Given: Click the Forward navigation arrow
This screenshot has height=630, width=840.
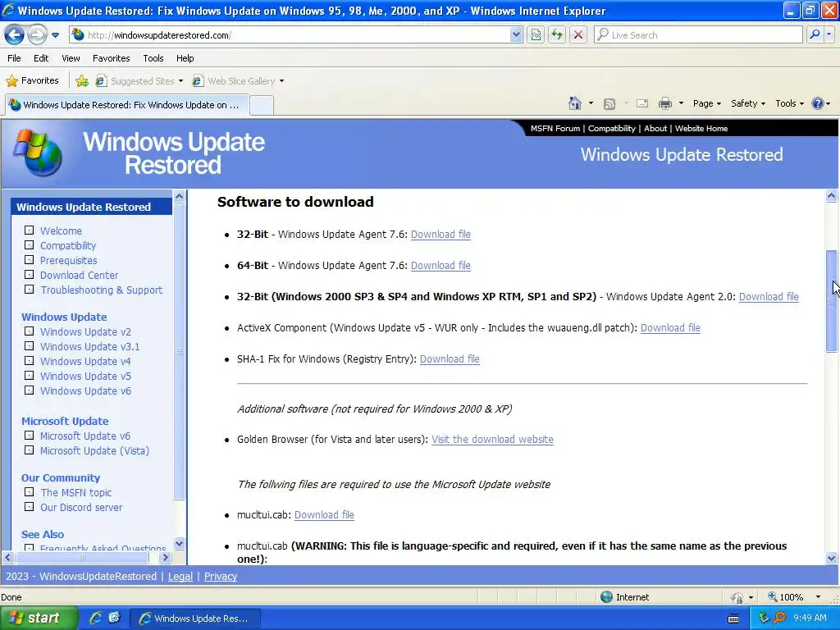Looking at the screenshot, I should tap(37, 35).
